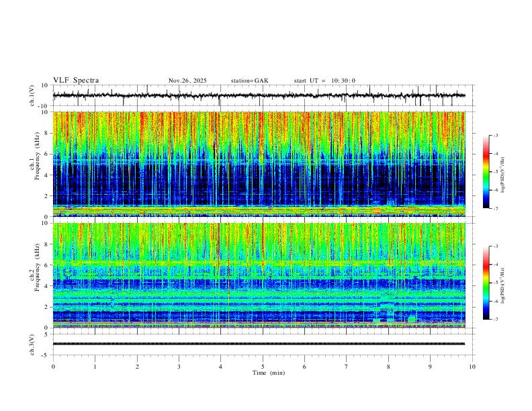Select the "Nov.26, 2025" date label
The height and width of the screenshot is (411, 532).
[x=187, y=81]
